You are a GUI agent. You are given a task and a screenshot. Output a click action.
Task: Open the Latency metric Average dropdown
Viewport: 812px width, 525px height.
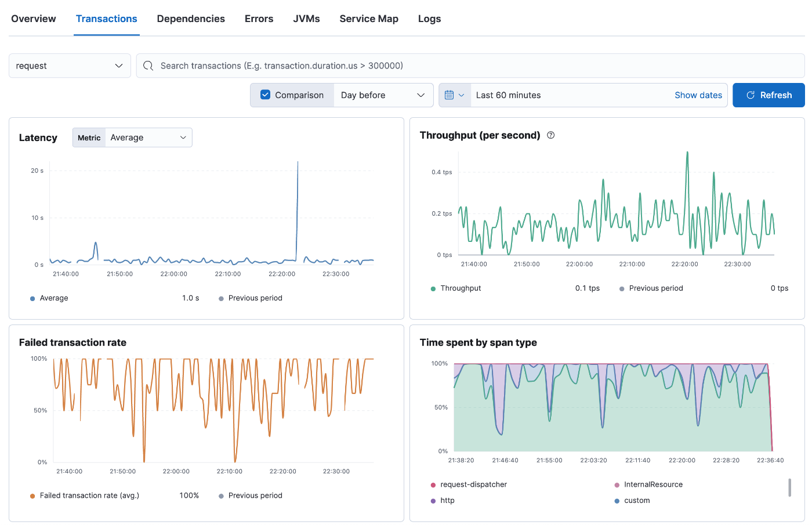(148, 137)
